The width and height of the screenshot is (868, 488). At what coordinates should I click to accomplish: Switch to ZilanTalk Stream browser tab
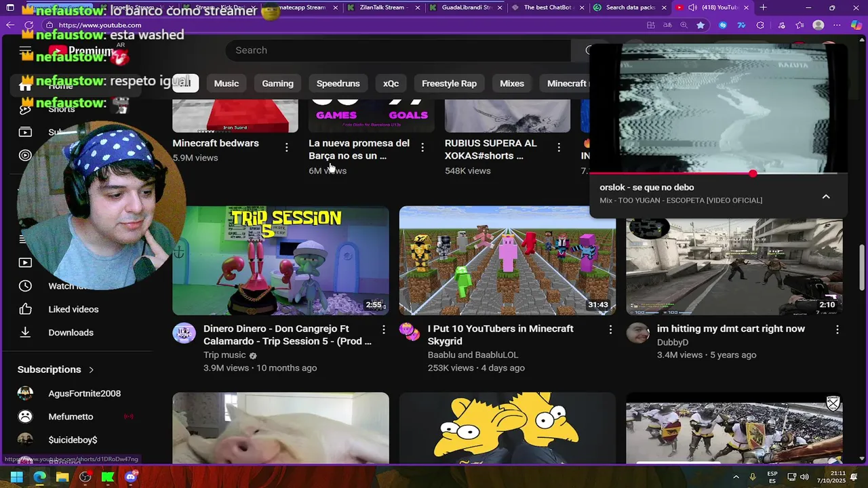tap(383, 7)
